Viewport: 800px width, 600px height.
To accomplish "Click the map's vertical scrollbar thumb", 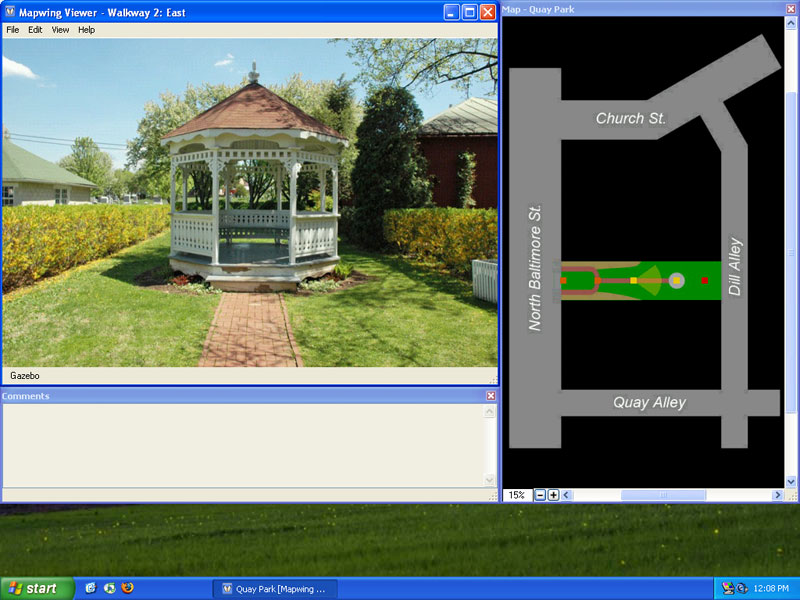I will pyautogui.click(x=791, y=253).
